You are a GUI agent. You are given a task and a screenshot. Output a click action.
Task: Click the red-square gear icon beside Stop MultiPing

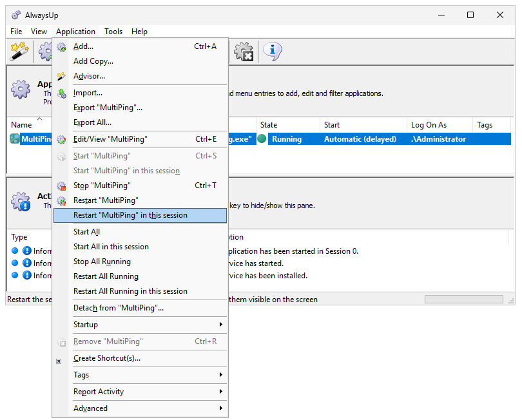tap(61, 186)
